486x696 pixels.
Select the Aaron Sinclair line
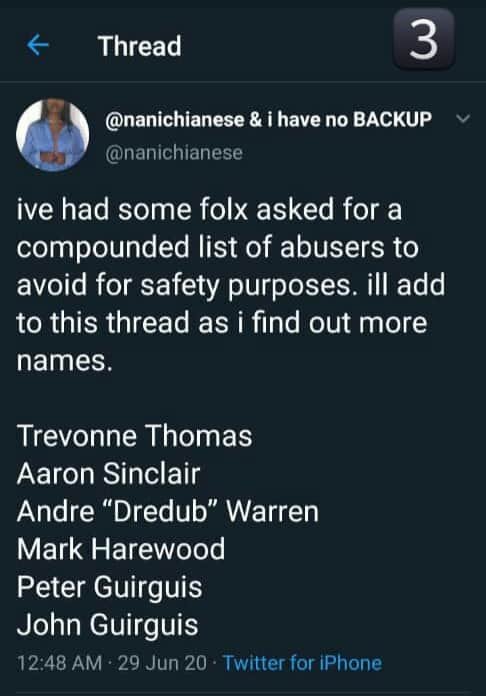pos(109,473)
